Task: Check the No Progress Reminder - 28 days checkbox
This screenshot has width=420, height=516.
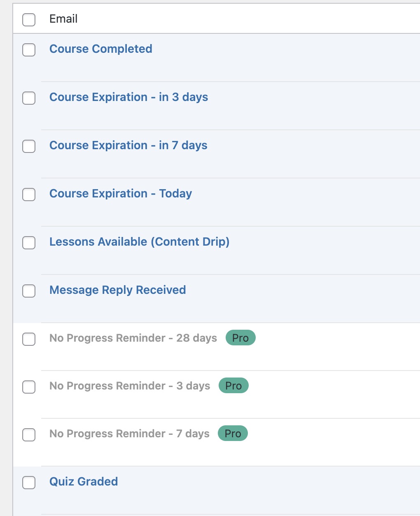Action: pyautogui.click(x=28, y=339)
